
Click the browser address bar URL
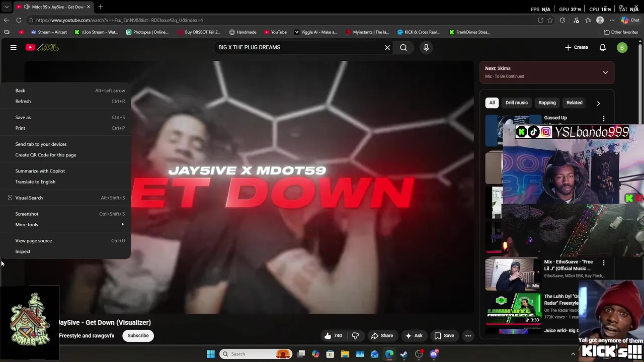[x=119, y=20]
